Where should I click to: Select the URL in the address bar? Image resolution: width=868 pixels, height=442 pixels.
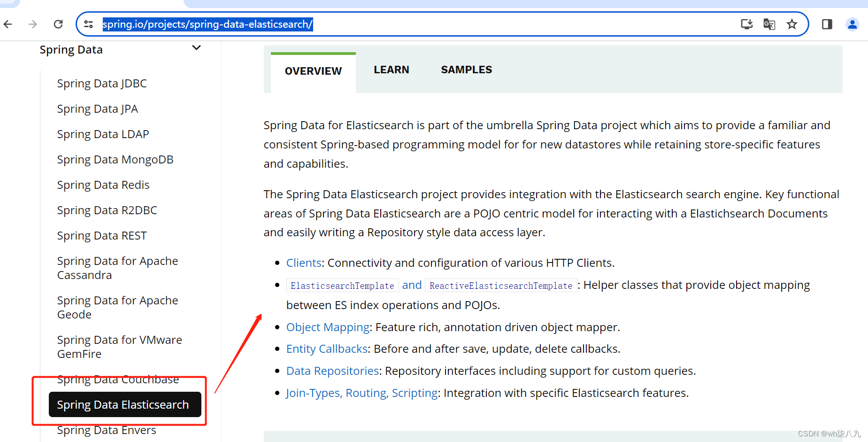[x=207, y=24]
